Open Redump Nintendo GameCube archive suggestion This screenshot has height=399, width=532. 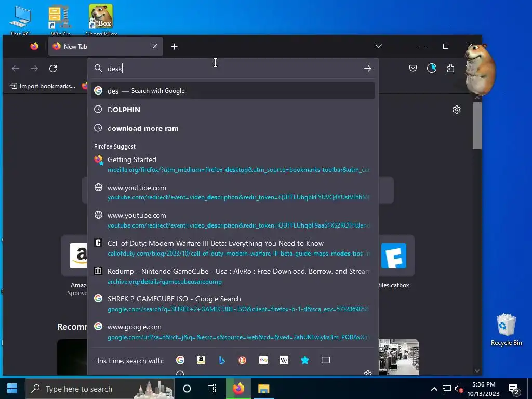pos(233,276)
